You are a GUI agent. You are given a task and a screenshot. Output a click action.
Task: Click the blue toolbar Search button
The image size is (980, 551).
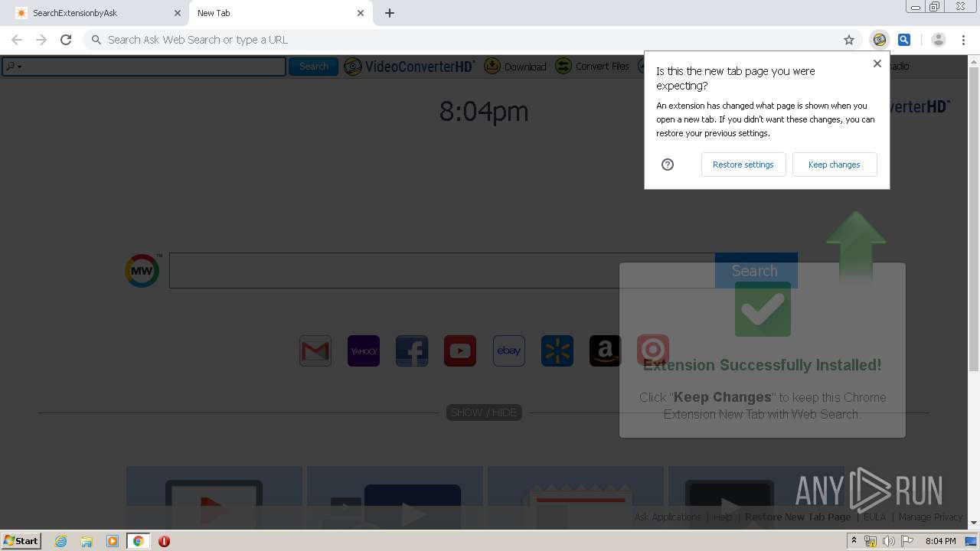[313, 67]
